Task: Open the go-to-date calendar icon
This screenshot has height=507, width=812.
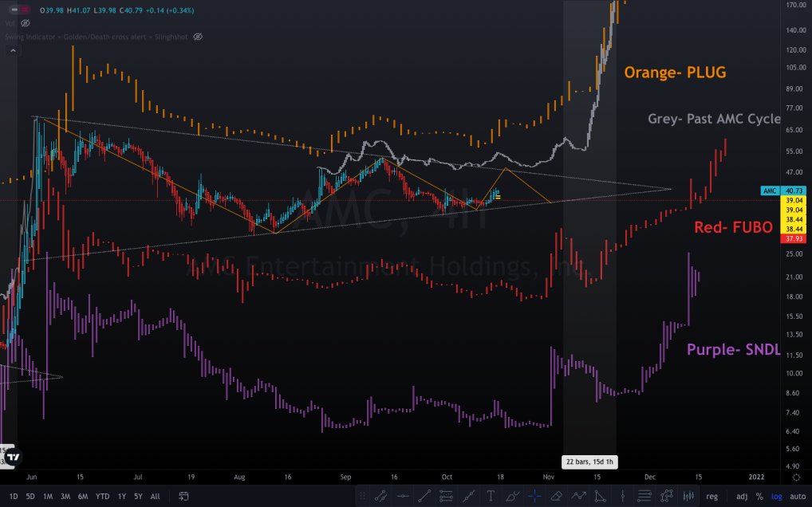Action: click(x=183, y=496)
